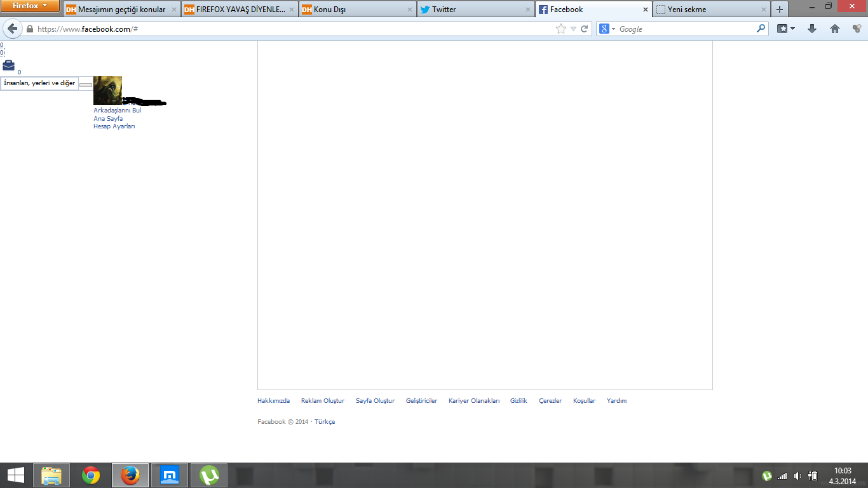Open the network signal tray icon
868x488 pixels.
[x=782, y=475]
